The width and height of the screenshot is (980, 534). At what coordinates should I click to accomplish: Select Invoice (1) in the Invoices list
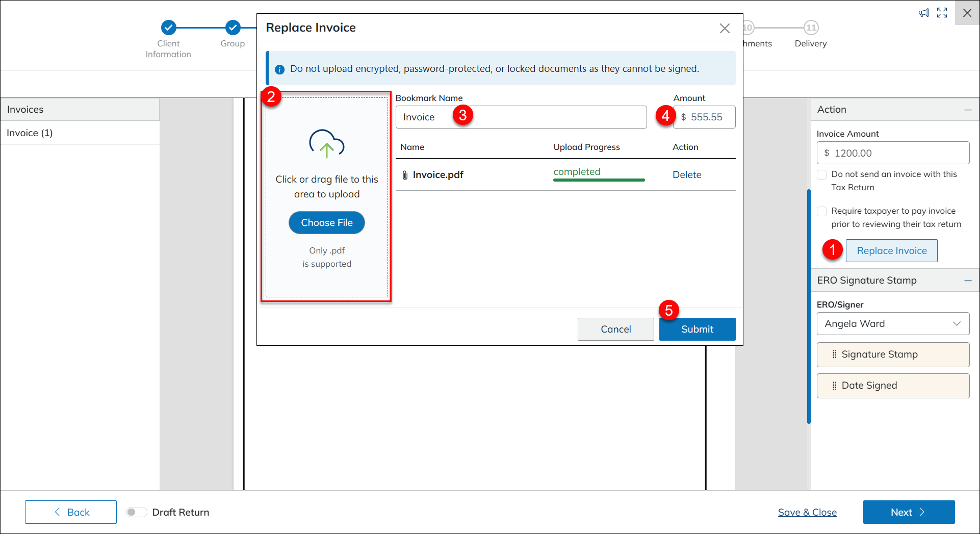point(30,133)
